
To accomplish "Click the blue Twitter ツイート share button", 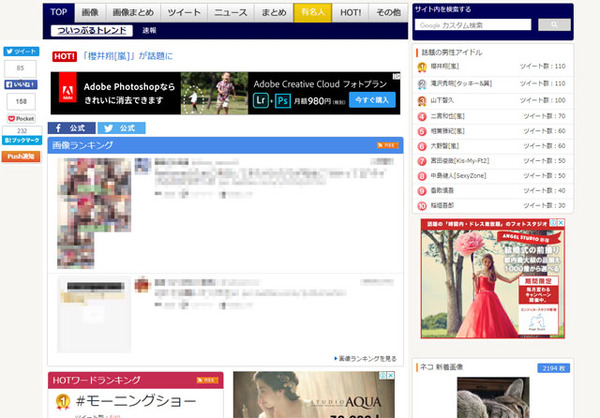I will [x=21, y=51].
